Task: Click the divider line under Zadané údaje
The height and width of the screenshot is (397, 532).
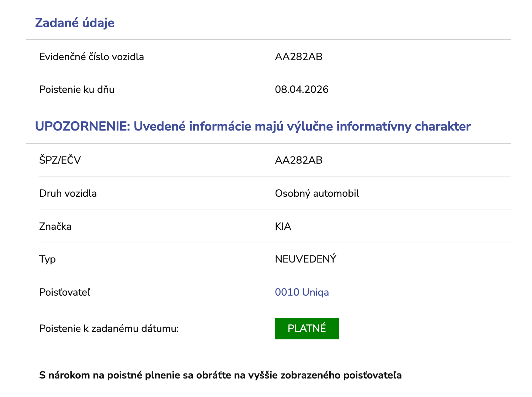Action: pyautogui.click(x=266, y=39)
